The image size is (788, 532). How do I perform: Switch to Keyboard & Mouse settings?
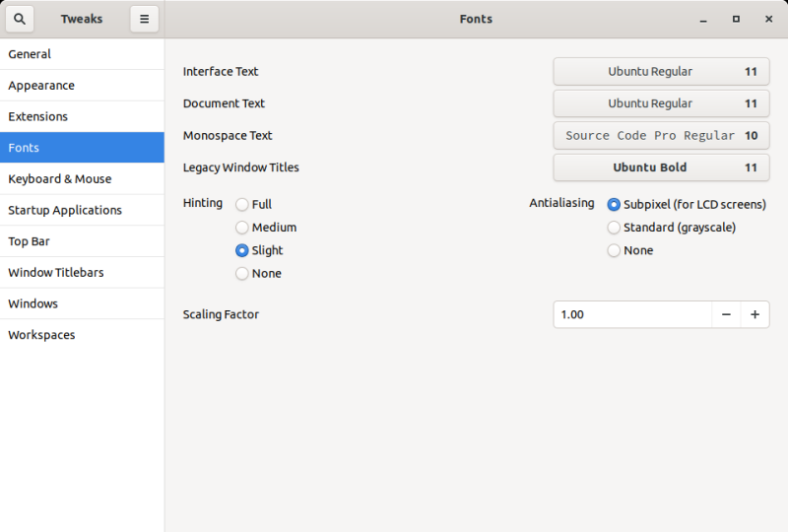[82, 179]
